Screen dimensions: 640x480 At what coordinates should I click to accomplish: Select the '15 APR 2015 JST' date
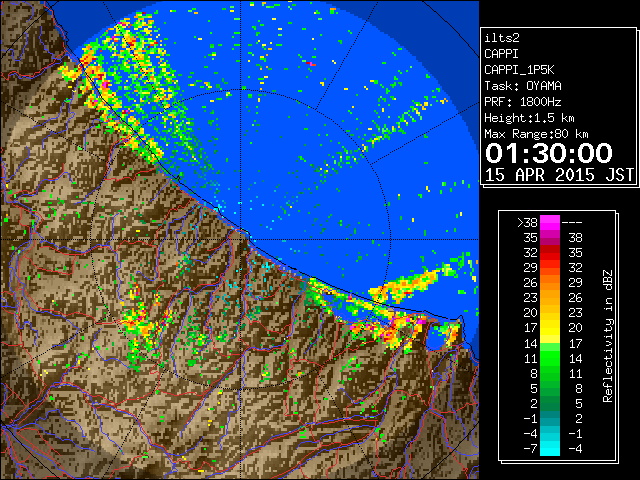(x=559, y=175)
